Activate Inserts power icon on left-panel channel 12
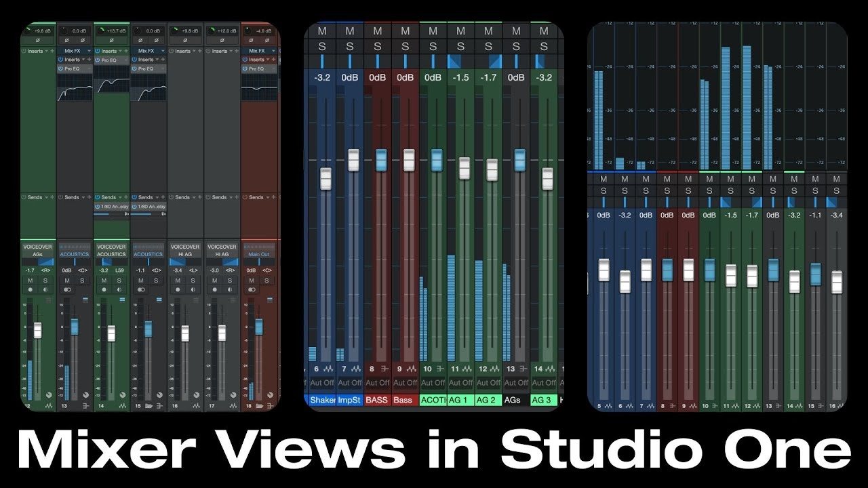 [24, 51]
